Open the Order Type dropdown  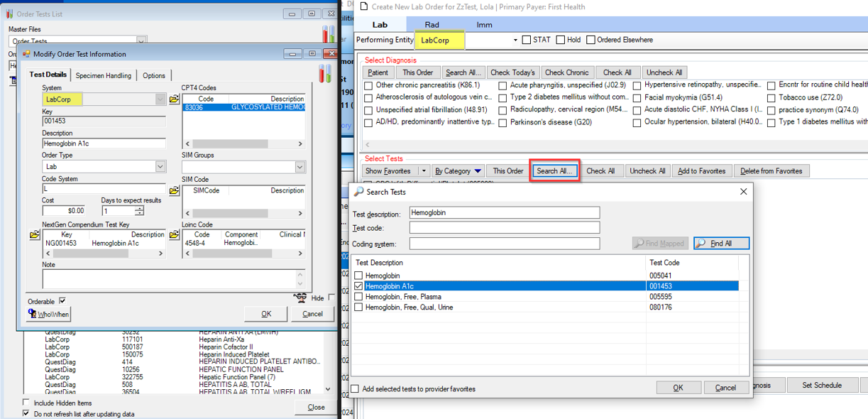pyautogui.click(x=160, y=166)
